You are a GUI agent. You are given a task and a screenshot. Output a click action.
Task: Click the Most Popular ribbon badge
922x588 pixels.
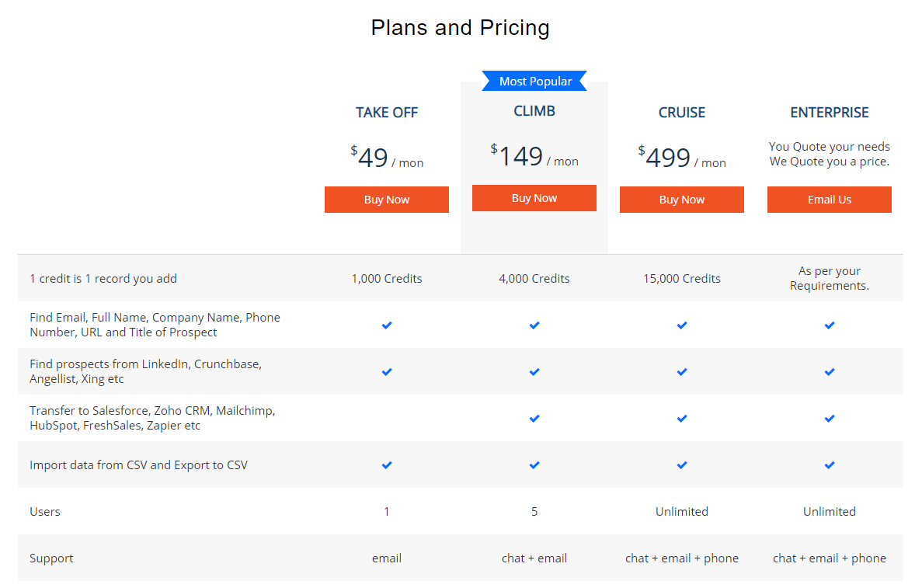coord(534,81)
